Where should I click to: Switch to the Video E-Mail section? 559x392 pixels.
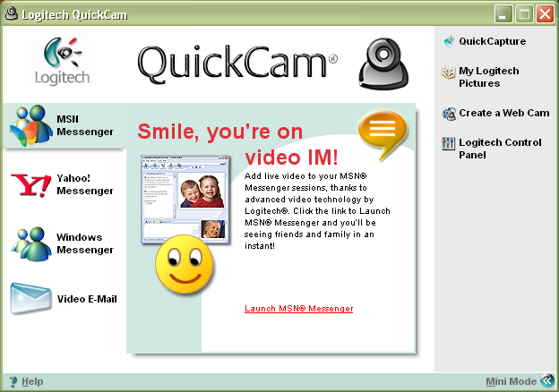(86, 299)
